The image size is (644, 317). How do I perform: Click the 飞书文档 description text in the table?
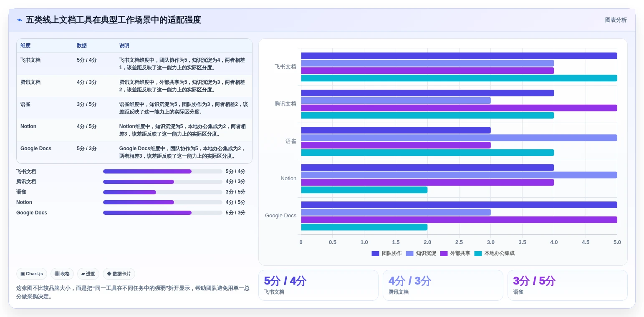click(x=182, y=64)
